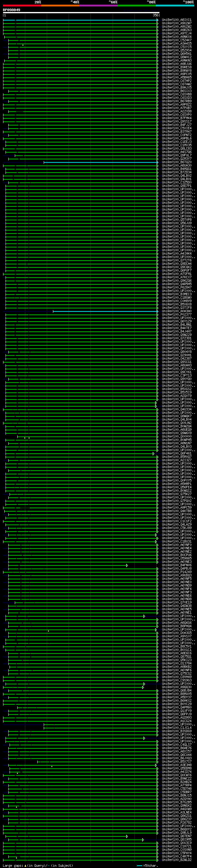Screen dimensions: 197x868
Task: Click hit name UniRef100_Q09JN2
Action: tap(176, 423)
